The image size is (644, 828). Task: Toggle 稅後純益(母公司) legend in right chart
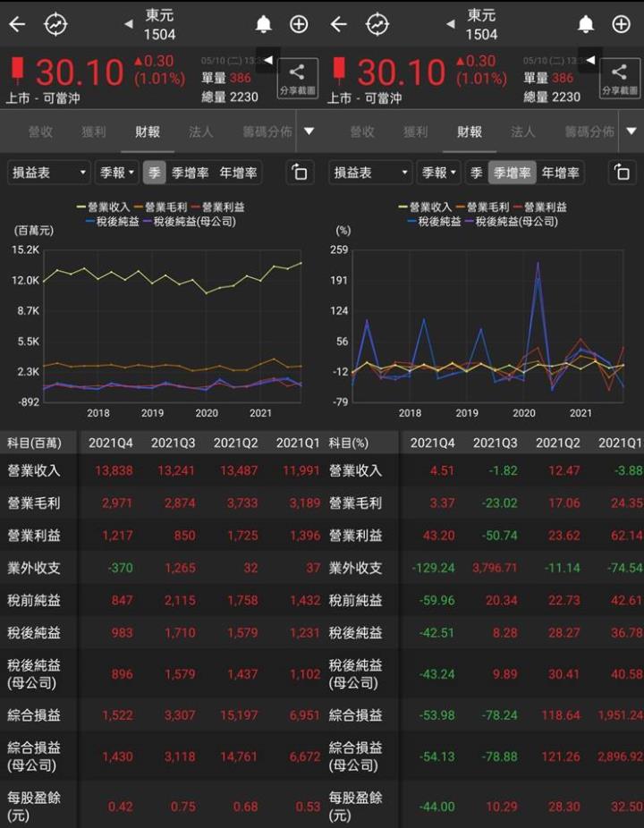511,221
